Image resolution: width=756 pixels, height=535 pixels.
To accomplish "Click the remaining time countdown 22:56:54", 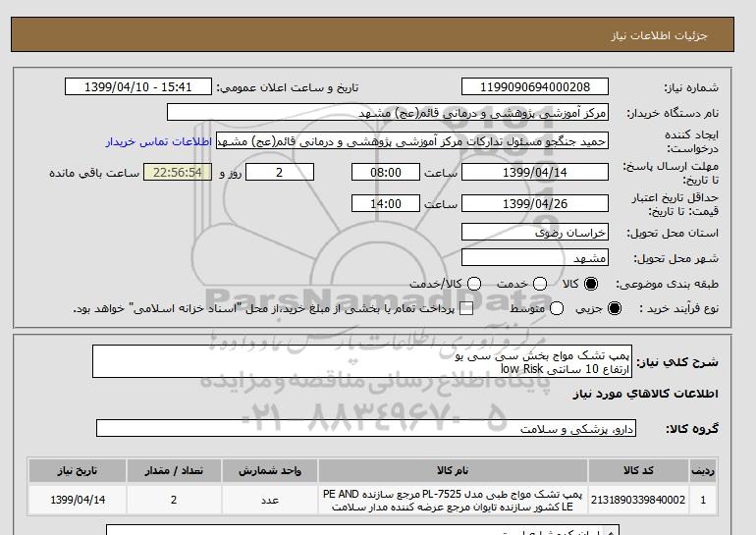I will [178, 172].
